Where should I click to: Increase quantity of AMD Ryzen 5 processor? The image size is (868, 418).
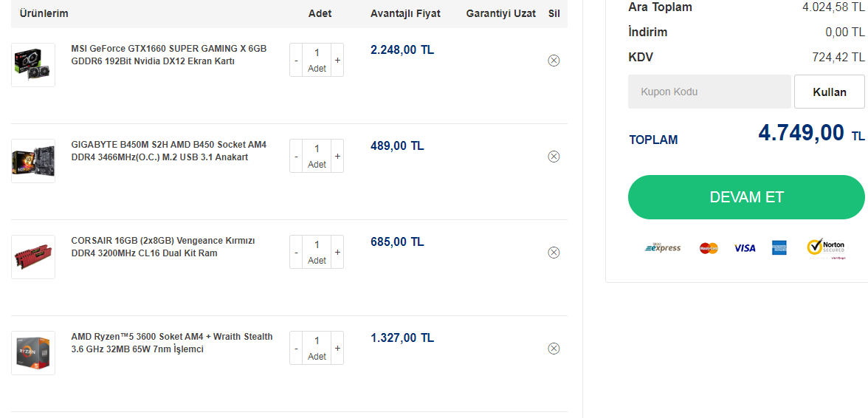338,348
